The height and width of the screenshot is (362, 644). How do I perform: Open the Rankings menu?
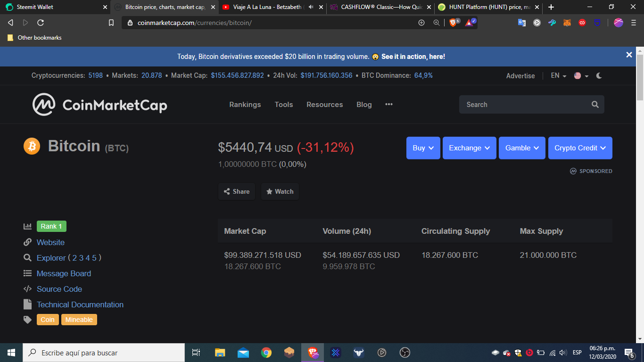(245, 105)
